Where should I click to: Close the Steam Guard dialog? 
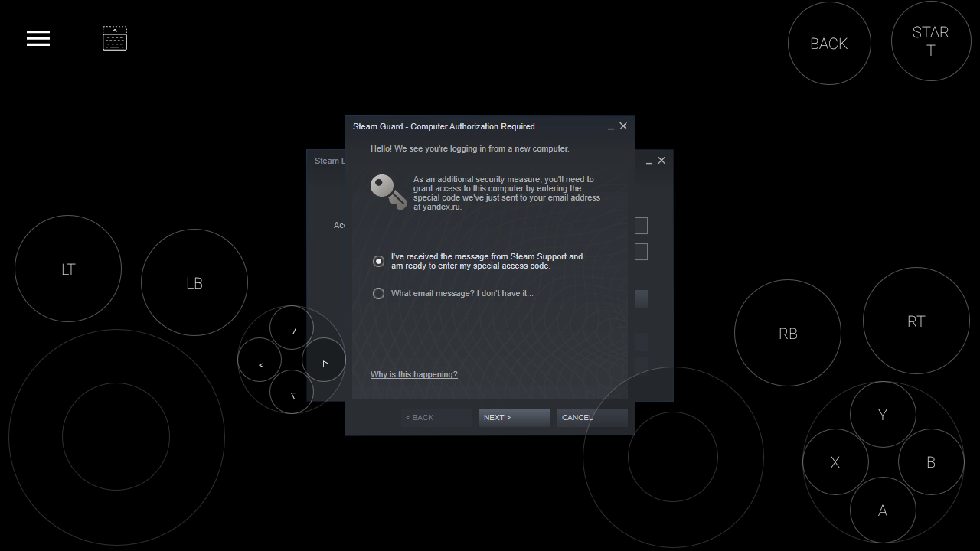tap(623, 126)
